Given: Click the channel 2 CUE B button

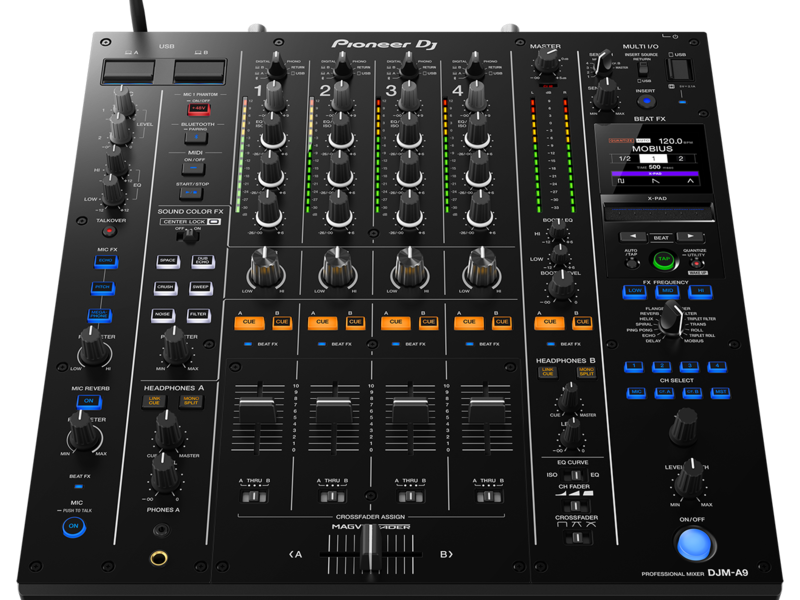Looking at the screenshot, I should point(355,322).
